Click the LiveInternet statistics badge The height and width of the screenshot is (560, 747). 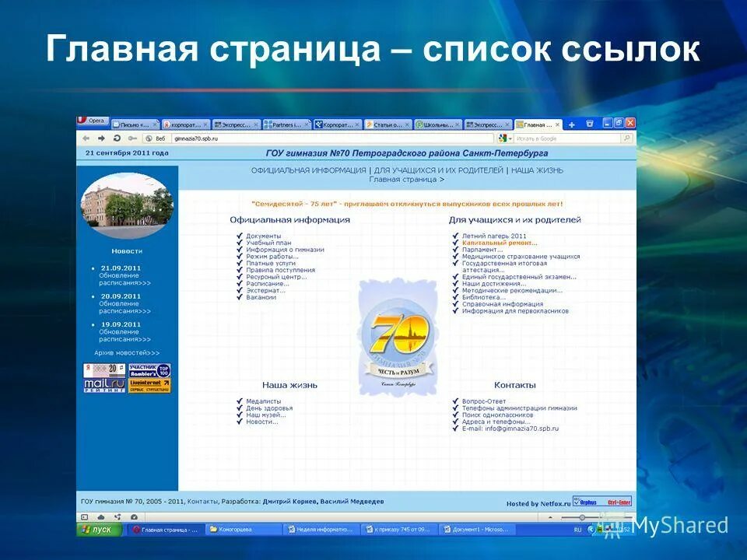tap(149, 387)
